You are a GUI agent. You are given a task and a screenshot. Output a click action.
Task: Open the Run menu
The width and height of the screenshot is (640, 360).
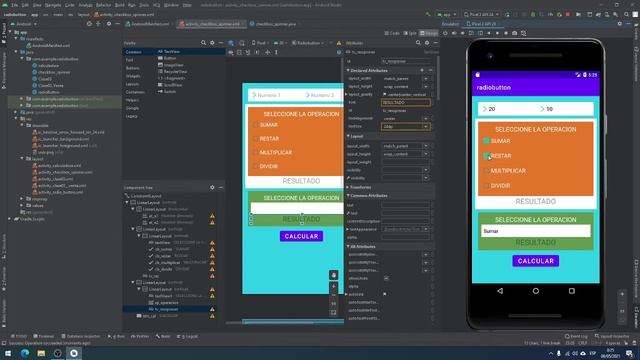[131, 5]
